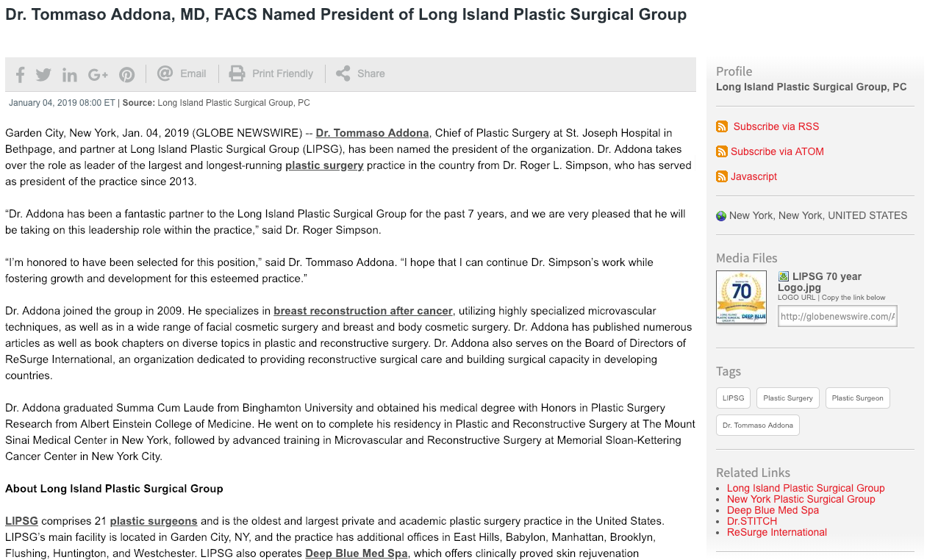Click the Google Plus share icon
This screenshot has height=560, width=927.
tap(98, 74)
